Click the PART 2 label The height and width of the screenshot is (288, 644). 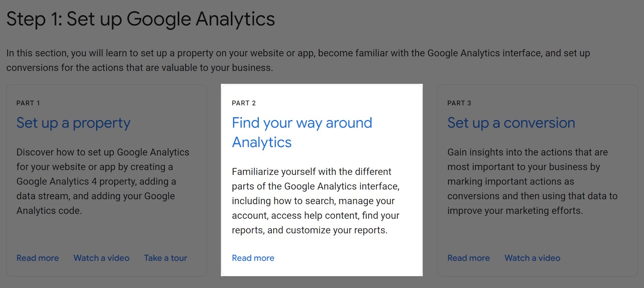coord(243,103)
